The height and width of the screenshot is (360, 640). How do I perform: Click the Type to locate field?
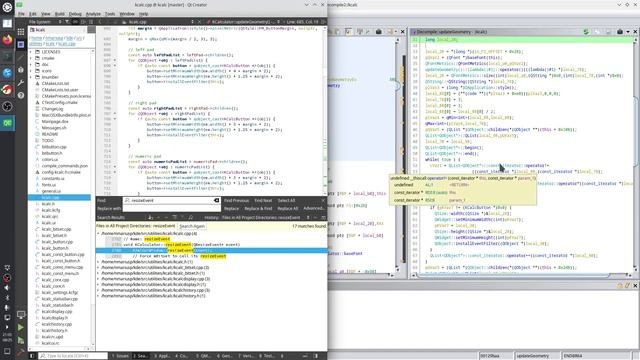(73, 356)
